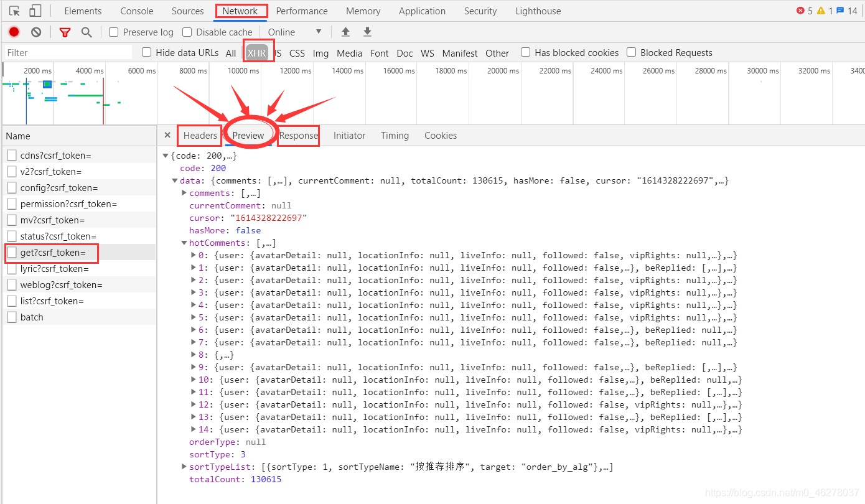This screenshot has height=504, width=865.
Task: Activate the inspect element picker icon
Action: point(14,11)
